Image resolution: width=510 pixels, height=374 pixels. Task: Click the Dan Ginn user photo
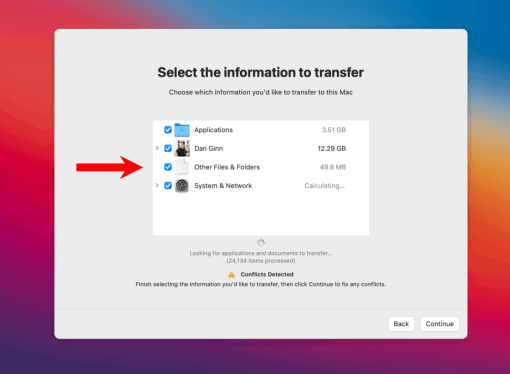pos(182,148)
